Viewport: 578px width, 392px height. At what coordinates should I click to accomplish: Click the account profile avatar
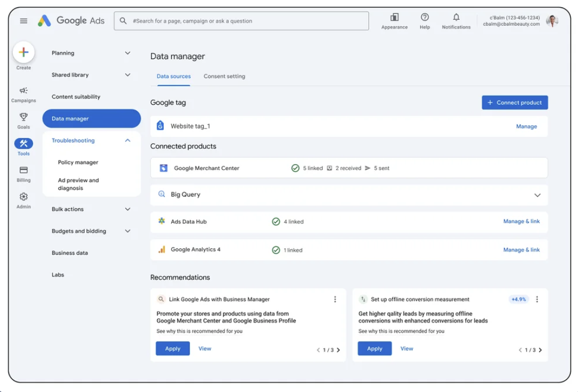552,21
